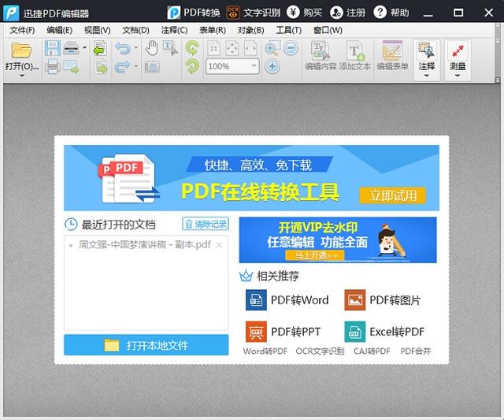Click the 购买 purchase button

coord(305,13)
